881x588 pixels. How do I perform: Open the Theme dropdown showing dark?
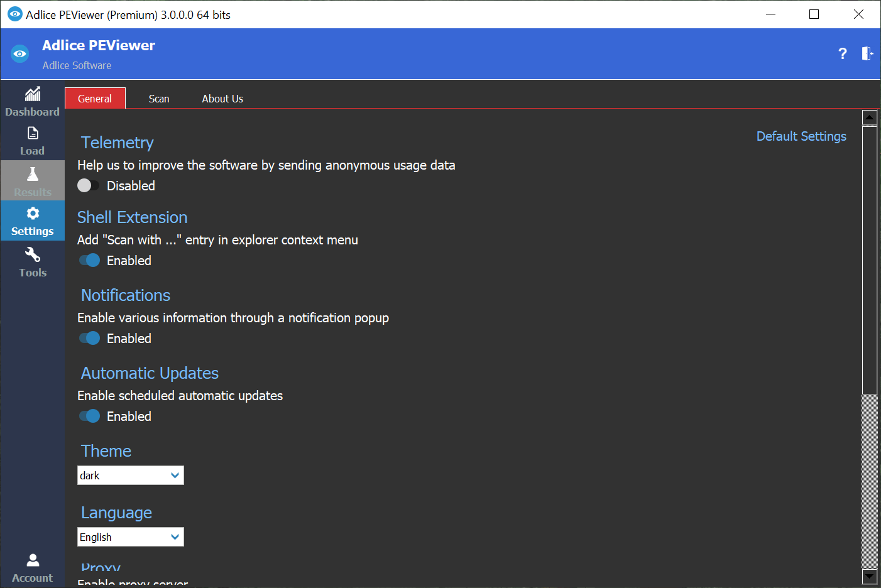130,476
